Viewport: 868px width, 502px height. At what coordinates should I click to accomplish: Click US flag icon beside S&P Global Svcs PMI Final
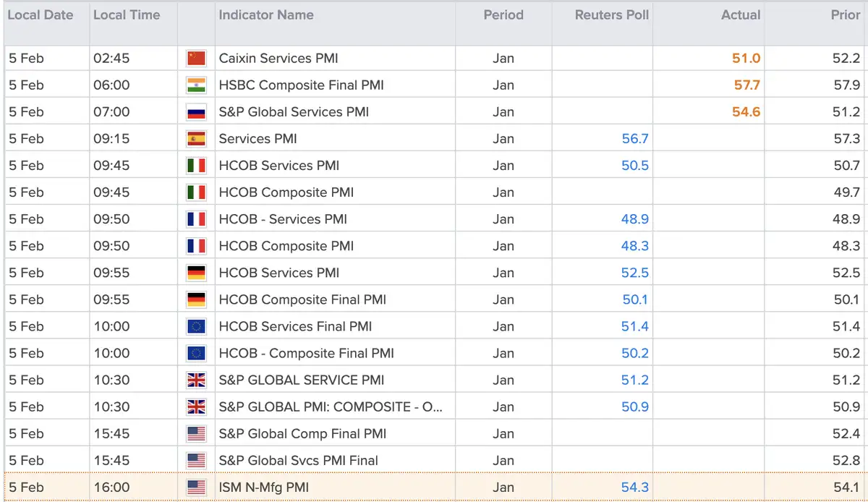[196, 460]
